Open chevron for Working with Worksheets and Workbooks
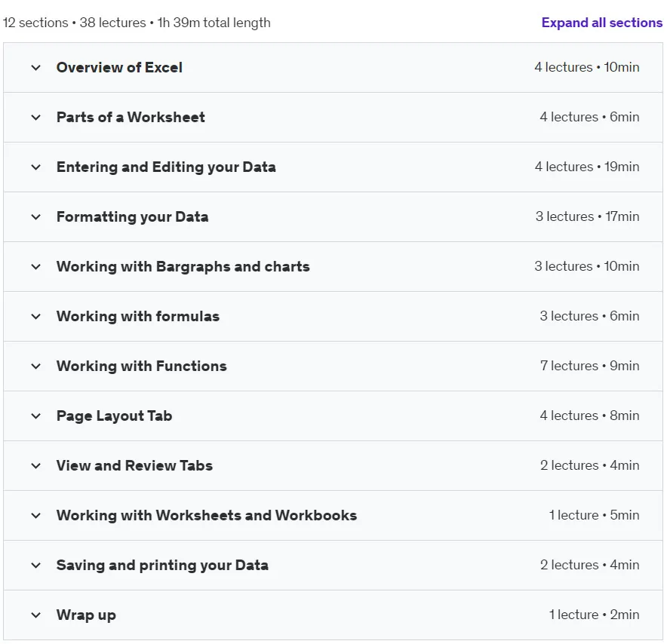This screenshot has width=667, height=644. coord(36,516)
